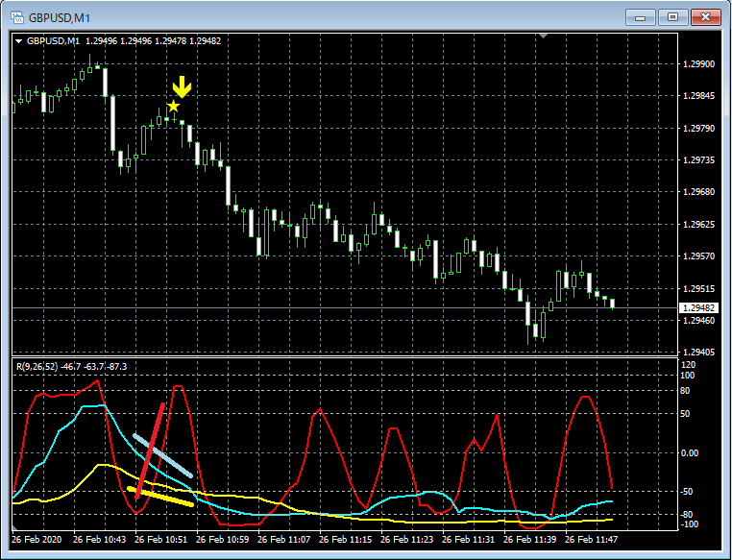Select the thick light-blue trend line
Screen dimensions: 732x560
[162, 456]
